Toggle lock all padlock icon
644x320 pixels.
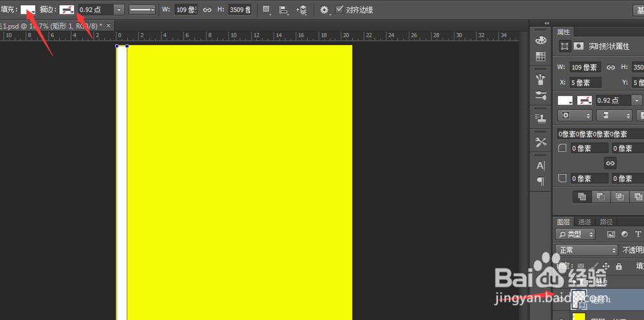point(619,266)
